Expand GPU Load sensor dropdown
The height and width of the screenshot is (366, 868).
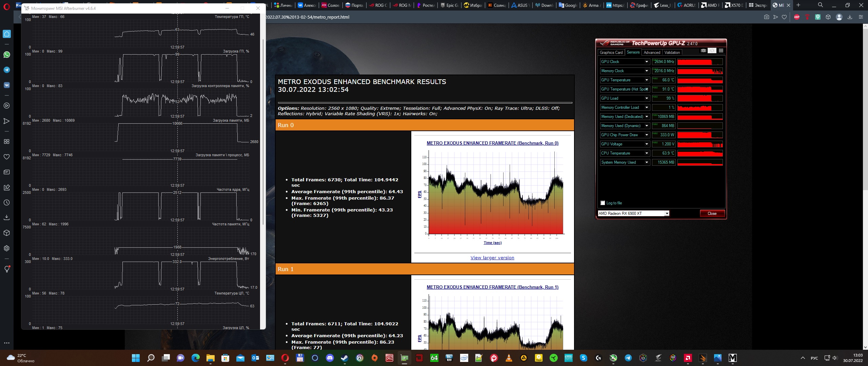point(647,98)
